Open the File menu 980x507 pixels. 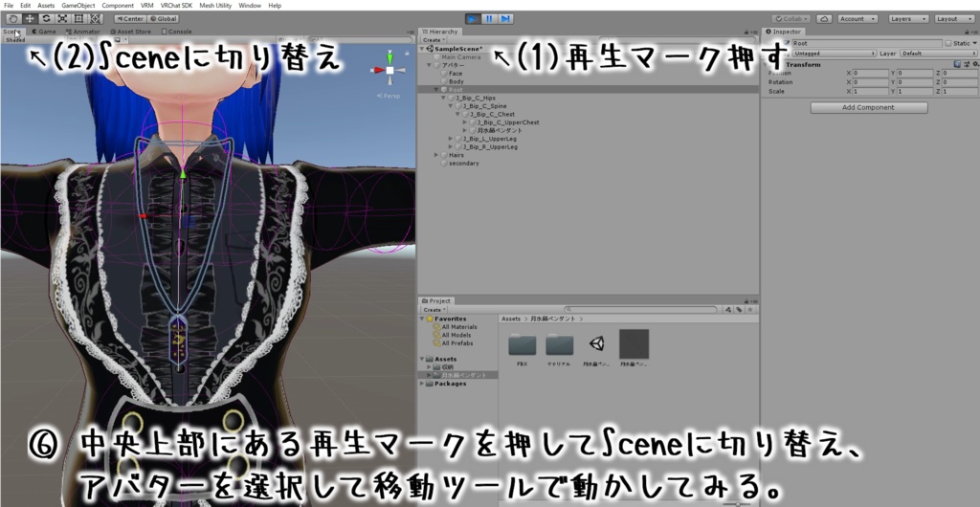[x=9, y=5]
